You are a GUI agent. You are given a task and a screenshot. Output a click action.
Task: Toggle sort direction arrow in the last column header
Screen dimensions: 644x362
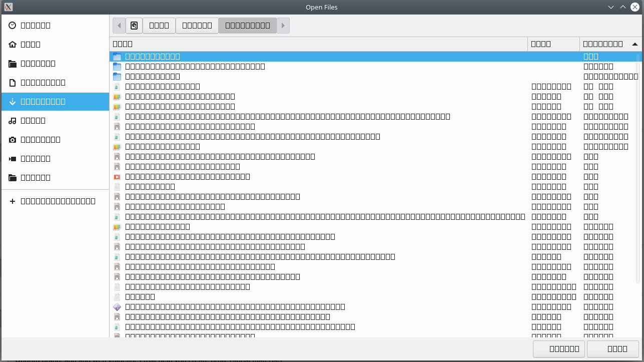635,44
